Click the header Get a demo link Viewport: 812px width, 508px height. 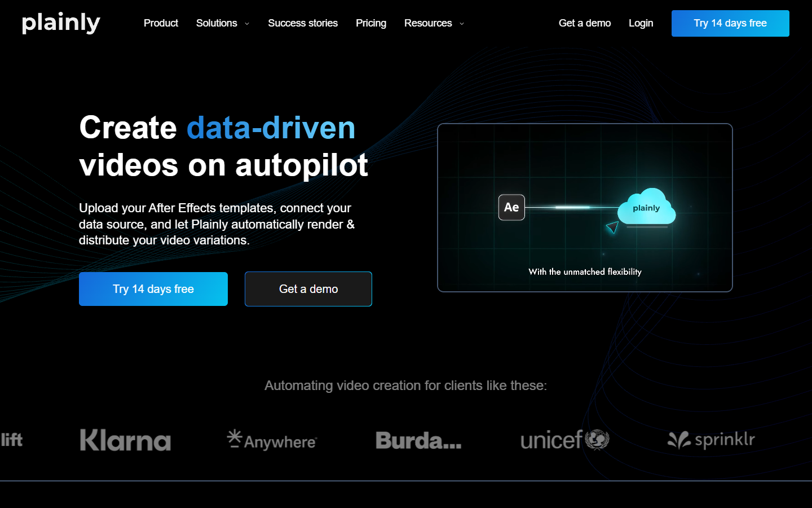(x=585, y=23)
